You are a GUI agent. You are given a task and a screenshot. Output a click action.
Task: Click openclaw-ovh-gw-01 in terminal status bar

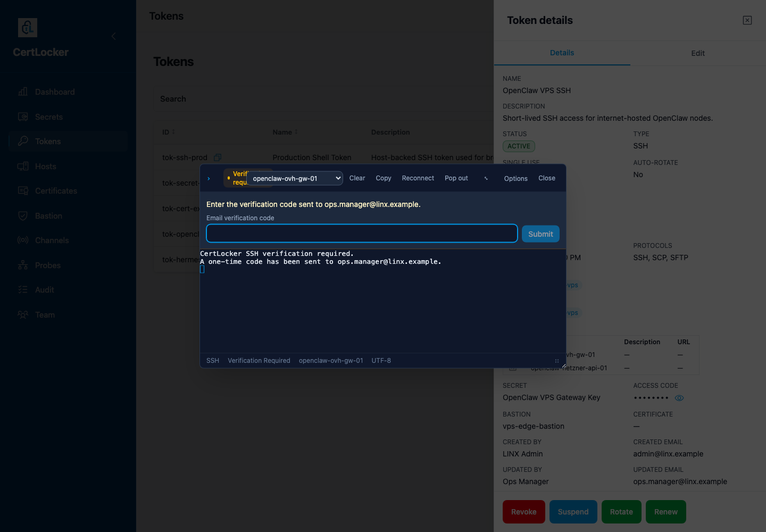[x=331, y=361]
